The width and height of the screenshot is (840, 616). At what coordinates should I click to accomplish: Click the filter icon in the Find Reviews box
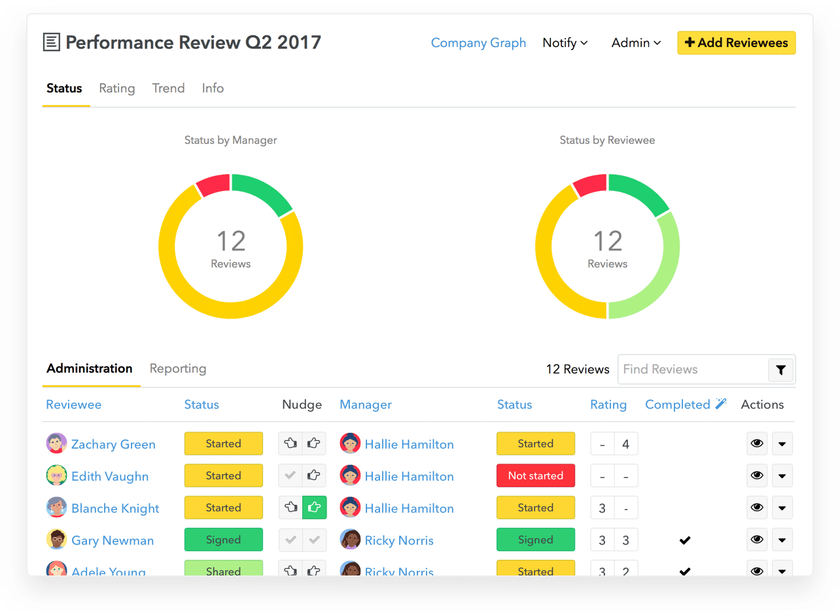coord(780,369)
